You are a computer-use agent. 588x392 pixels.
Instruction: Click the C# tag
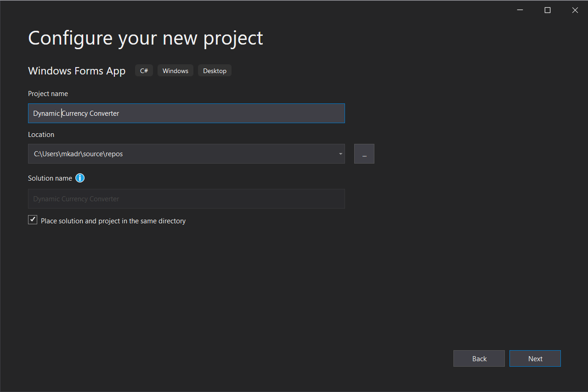coord(144,71)
